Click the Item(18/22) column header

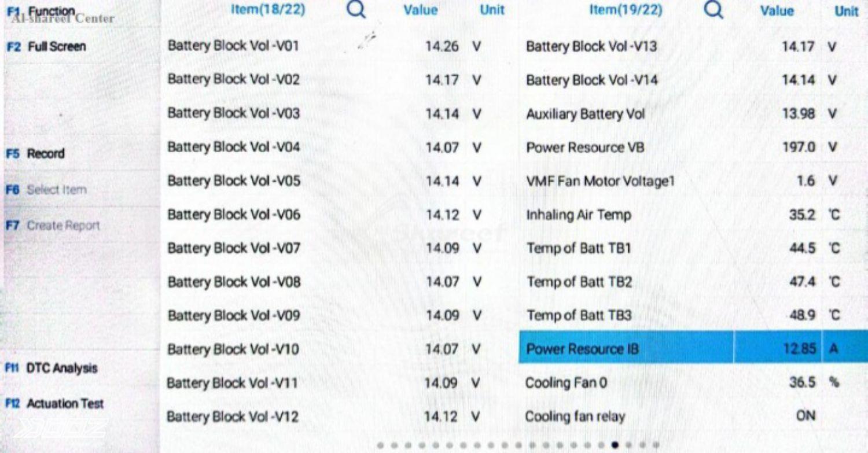pyautogui.click(x=268, y=10)
